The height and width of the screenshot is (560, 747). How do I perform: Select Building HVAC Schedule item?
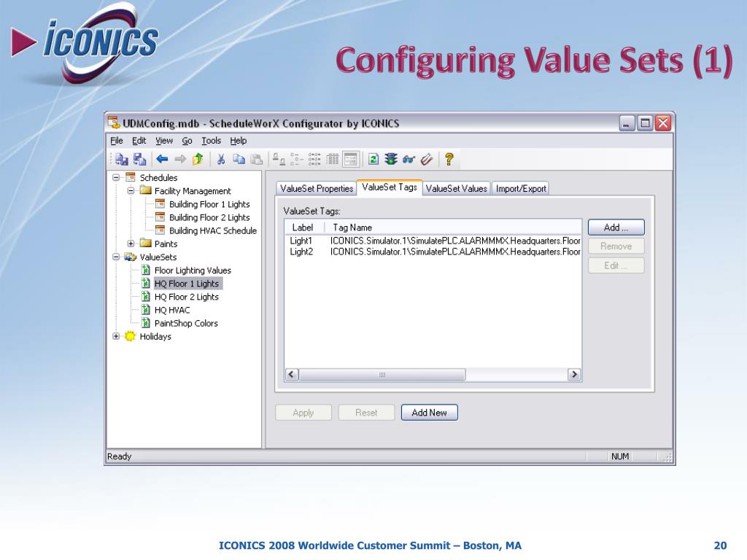coord(212,231)
